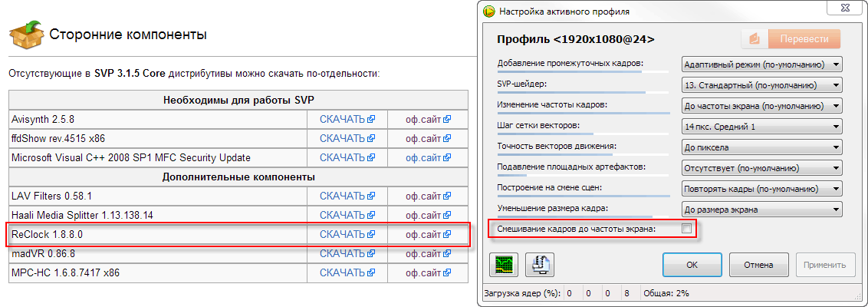
Task: Click the save profile disk icon button
Action: click(540, 266)
